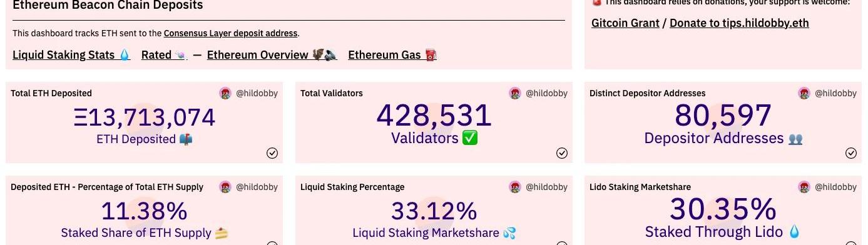
Task: Click @hildobby username on Lido Staking Marketshare card
Action: tap(835, 187)
